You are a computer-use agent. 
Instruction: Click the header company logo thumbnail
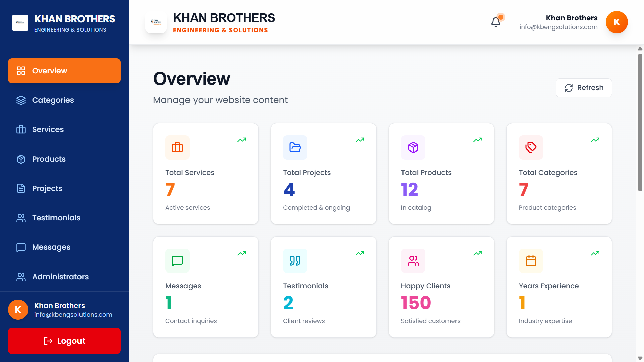click(x=156, y=22)
